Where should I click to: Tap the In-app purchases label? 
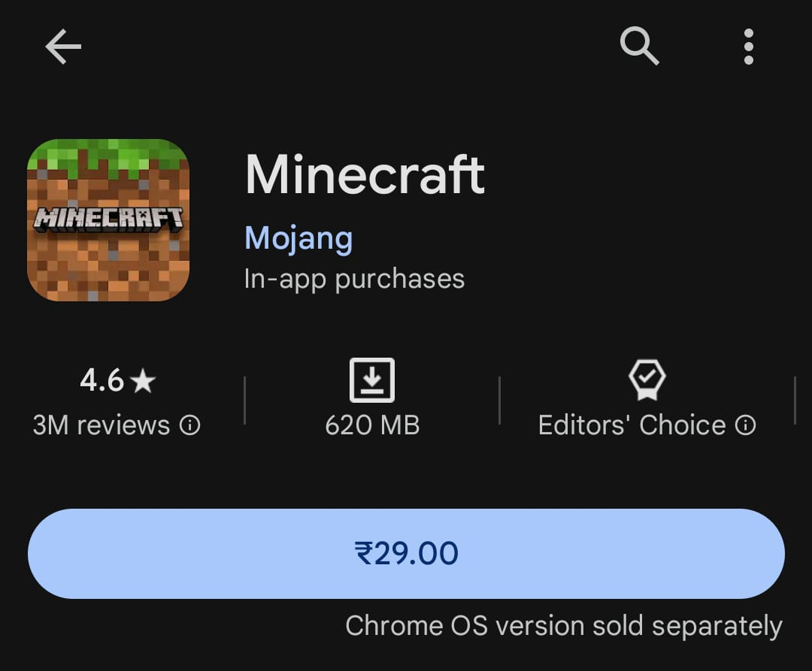tap(354, 279)
